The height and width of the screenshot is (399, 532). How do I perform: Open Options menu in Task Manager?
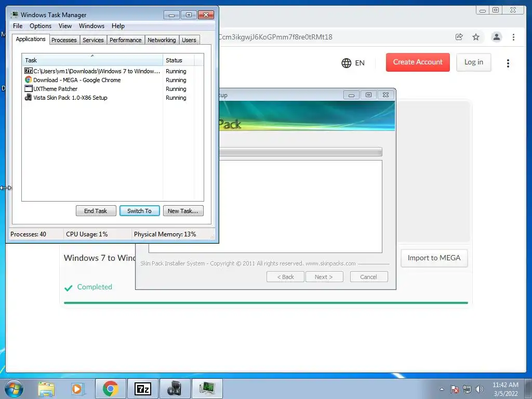41,26
